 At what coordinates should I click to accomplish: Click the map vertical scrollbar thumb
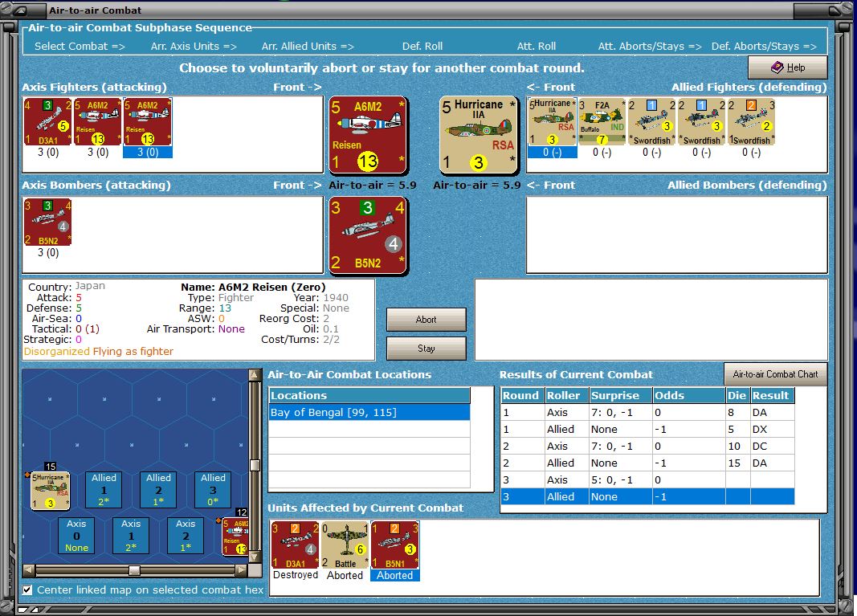tap(255, 465)
